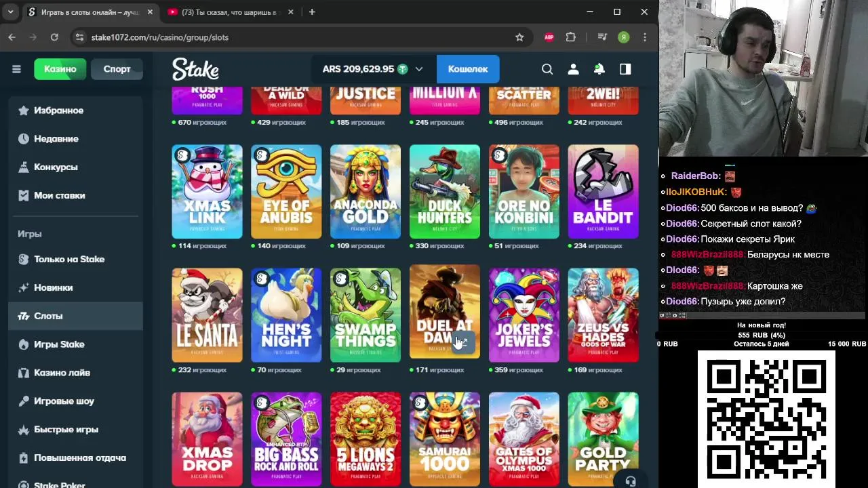This screenshot has width=868, height=488.
Task: Select Быстрые игры in the sidebar
Action: (x=76, y=430)
